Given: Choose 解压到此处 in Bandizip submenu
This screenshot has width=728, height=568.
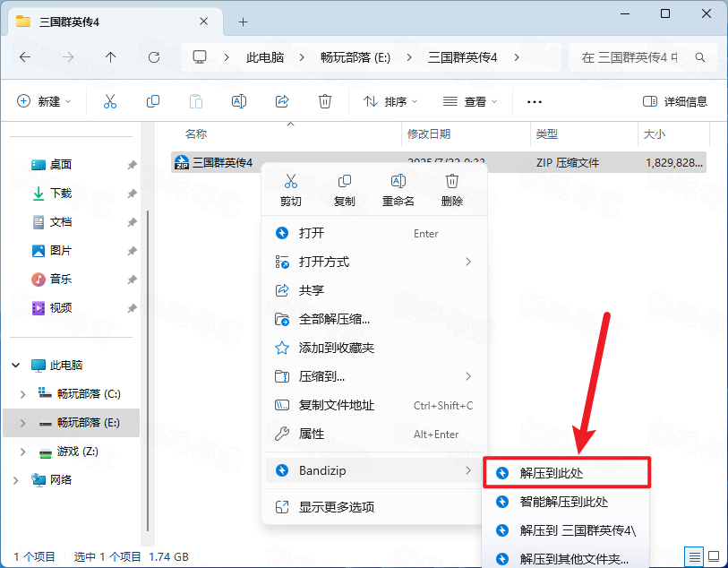Looking at the screenshot, I should point(567,473).
